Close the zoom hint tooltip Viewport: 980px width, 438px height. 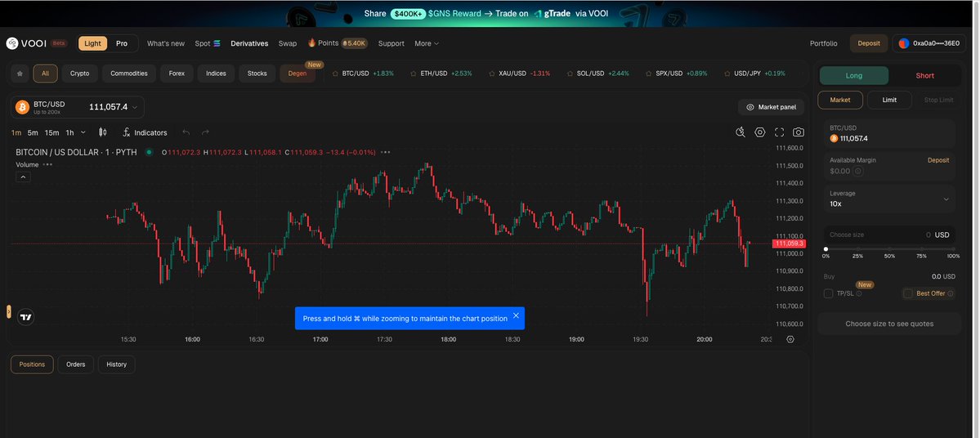click(x=516, y=315)
